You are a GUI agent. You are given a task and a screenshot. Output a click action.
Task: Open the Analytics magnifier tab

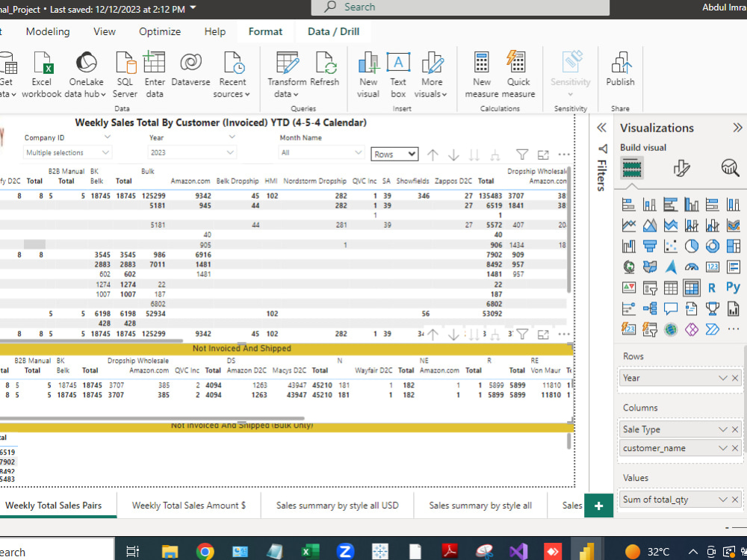click(730, 168)
